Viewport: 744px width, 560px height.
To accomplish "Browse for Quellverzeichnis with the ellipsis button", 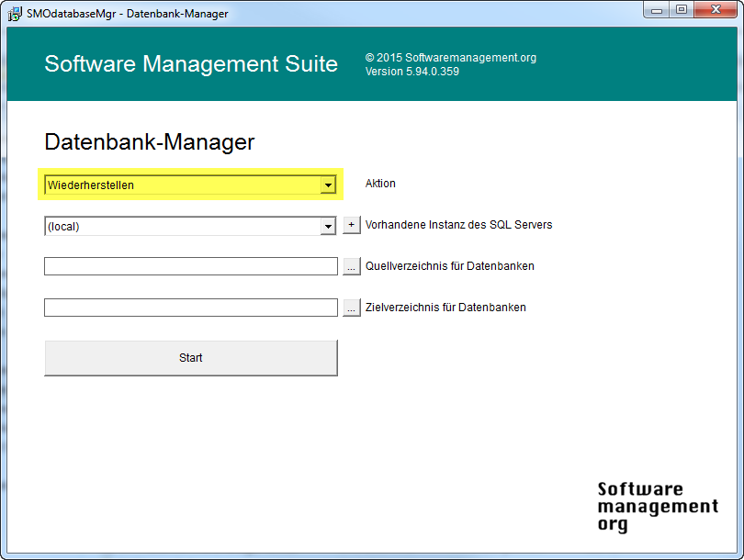I will 352,266.
